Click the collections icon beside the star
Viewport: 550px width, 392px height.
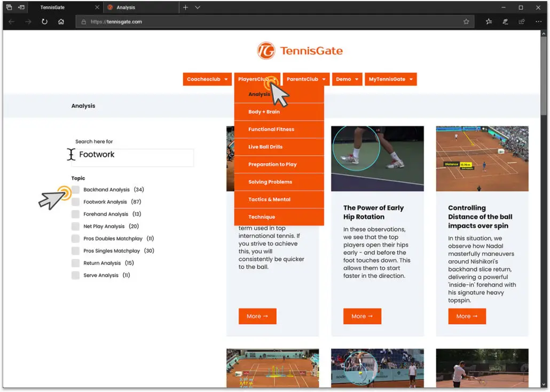[x=489, y=21]
